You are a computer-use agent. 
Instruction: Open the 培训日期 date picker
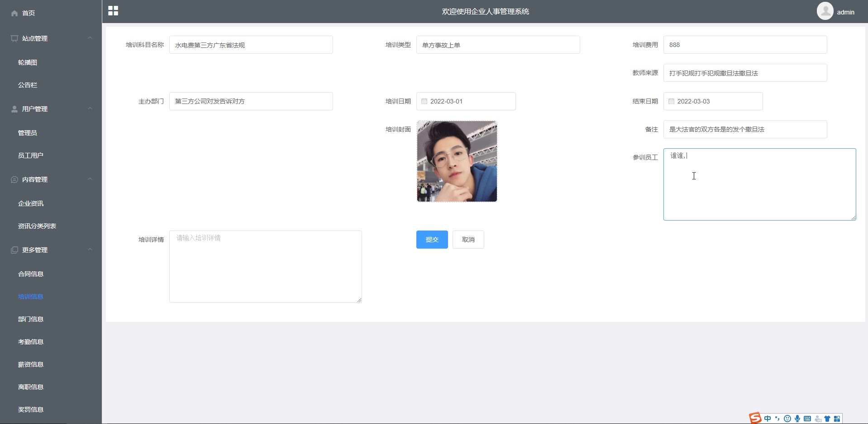[x=466, y=101]
